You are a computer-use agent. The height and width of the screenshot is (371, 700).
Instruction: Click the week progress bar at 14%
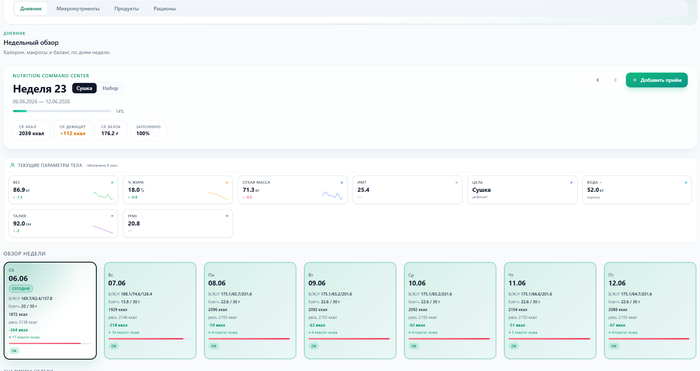point(62,111)
